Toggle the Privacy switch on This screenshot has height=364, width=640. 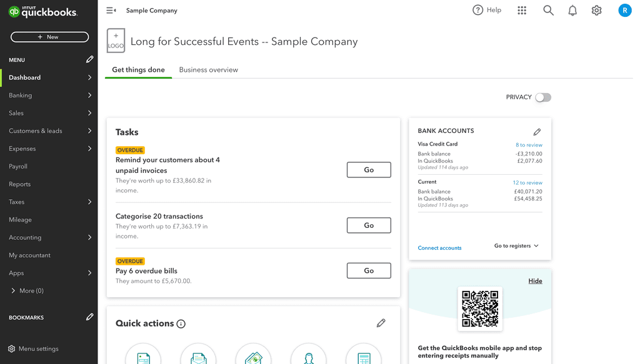(542, 97)
